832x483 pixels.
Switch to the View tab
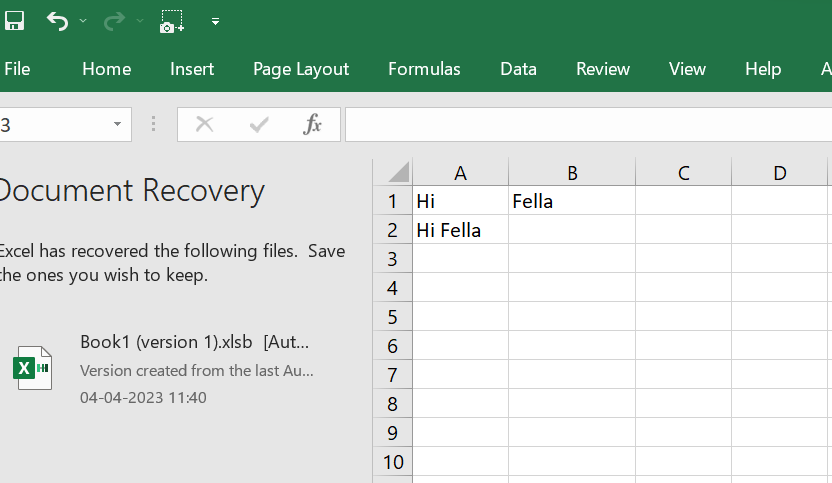click(687, 69)
